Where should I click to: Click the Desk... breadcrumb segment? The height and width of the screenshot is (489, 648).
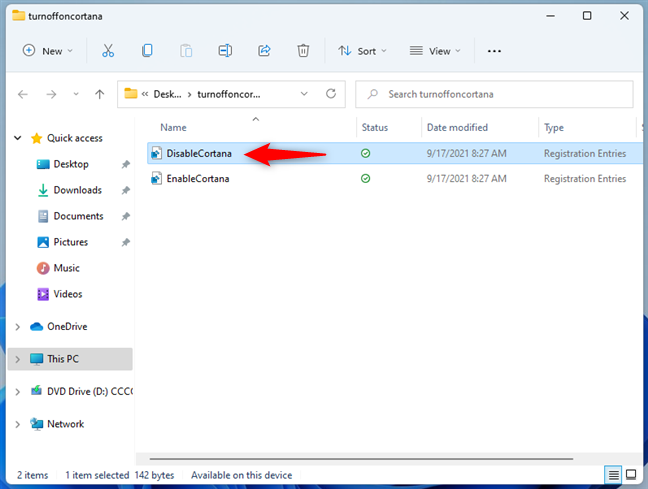167,94
